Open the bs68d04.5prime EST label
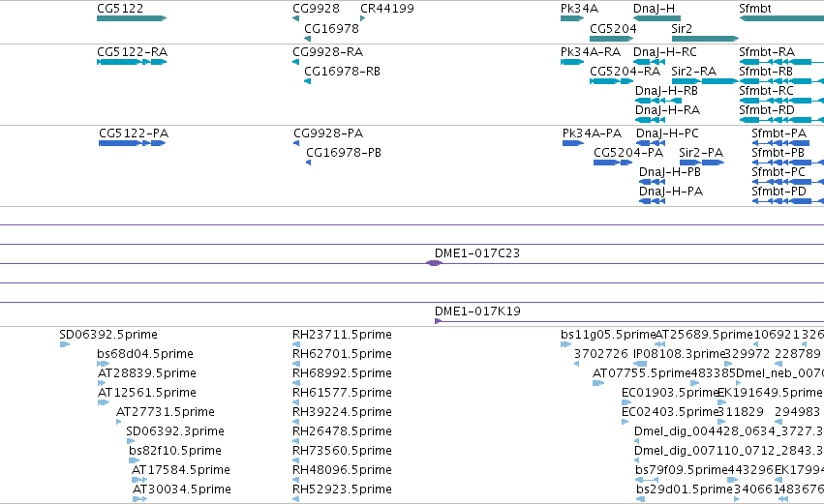Image resolution: width=824 pixels, height=504 pixels. [x=145, y=354]
